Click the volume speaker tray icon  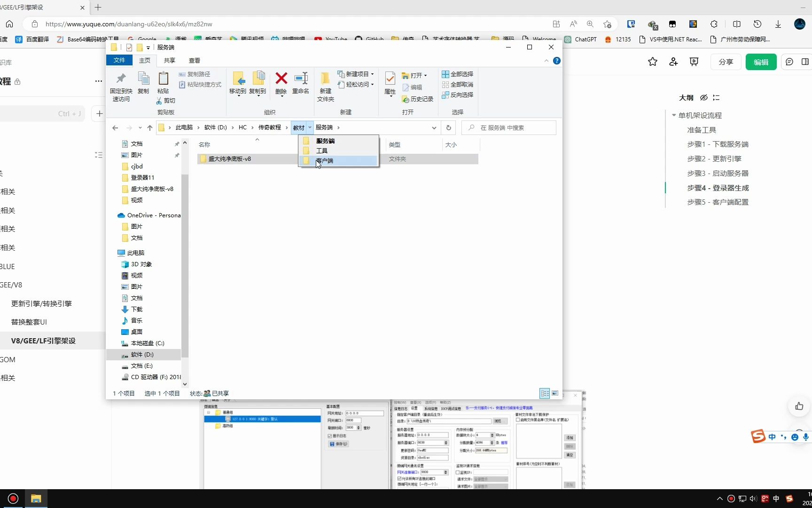click(x=753, y=499)
